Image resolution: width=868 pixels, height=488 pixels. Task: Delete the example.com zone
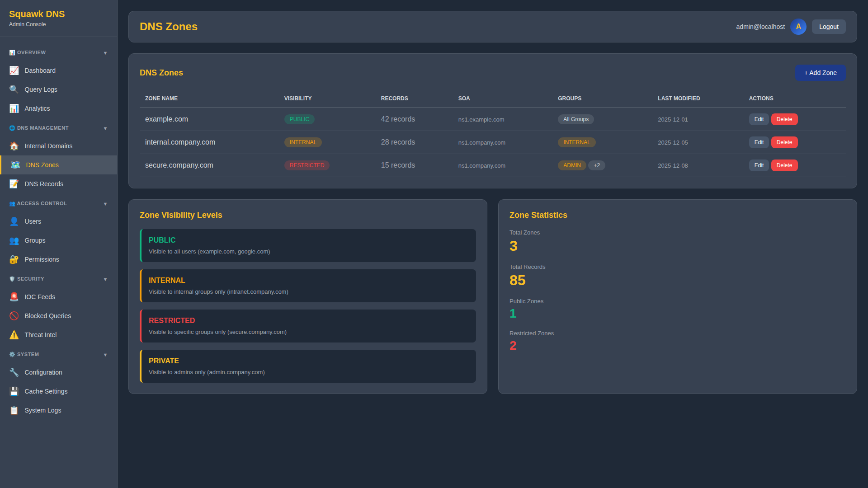coord(784,119)
